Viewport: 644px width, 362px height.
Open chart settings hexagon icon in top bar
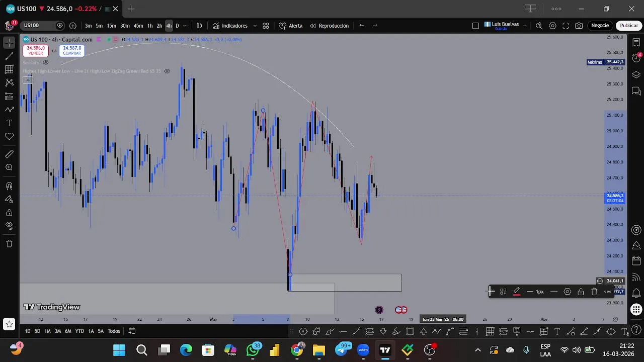click(x=552, y=26)
